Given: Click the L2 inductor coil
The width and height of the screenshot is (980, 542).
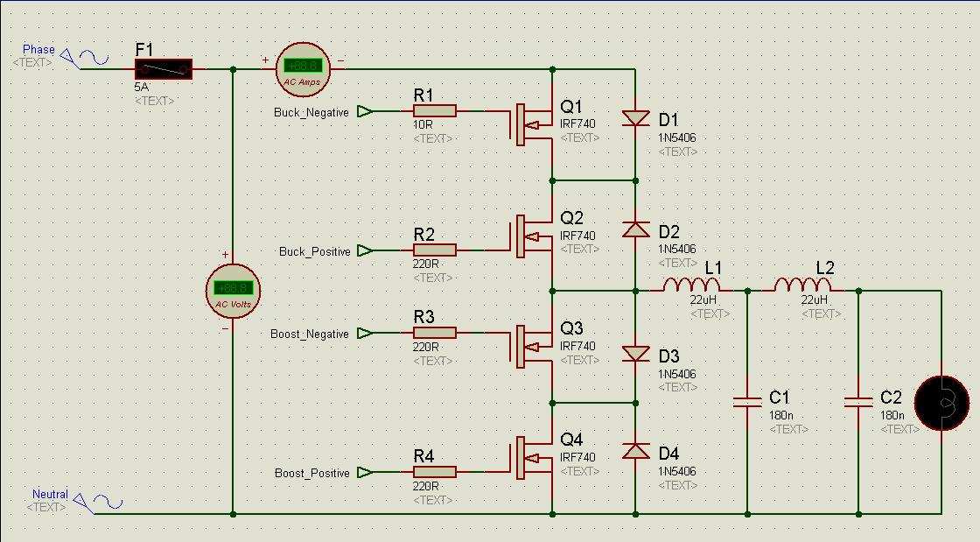Looking at the screenshot, I should click(x=802, y=285).
